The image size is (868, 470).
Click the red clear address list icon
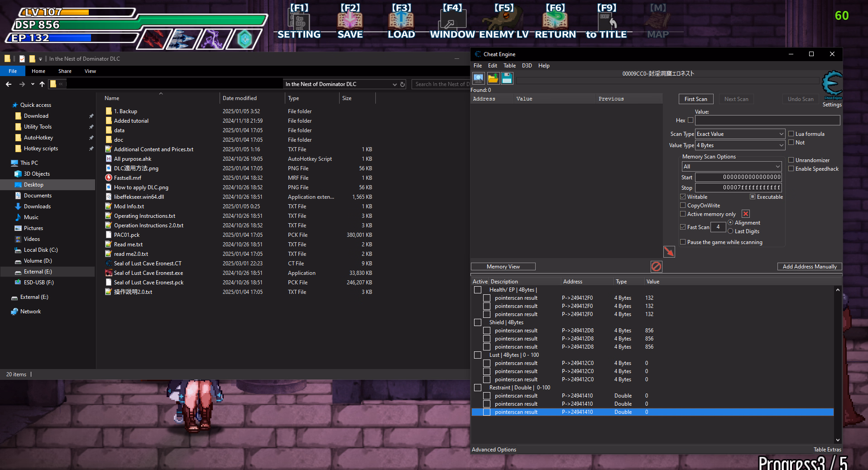656,267
